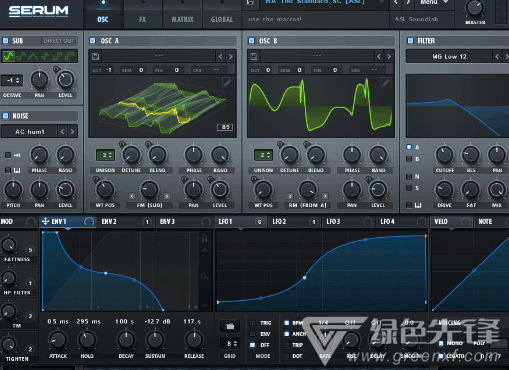509x370 pixels.
Task: Open OSC A wavetable name dropdown
Action: [159, 56]
